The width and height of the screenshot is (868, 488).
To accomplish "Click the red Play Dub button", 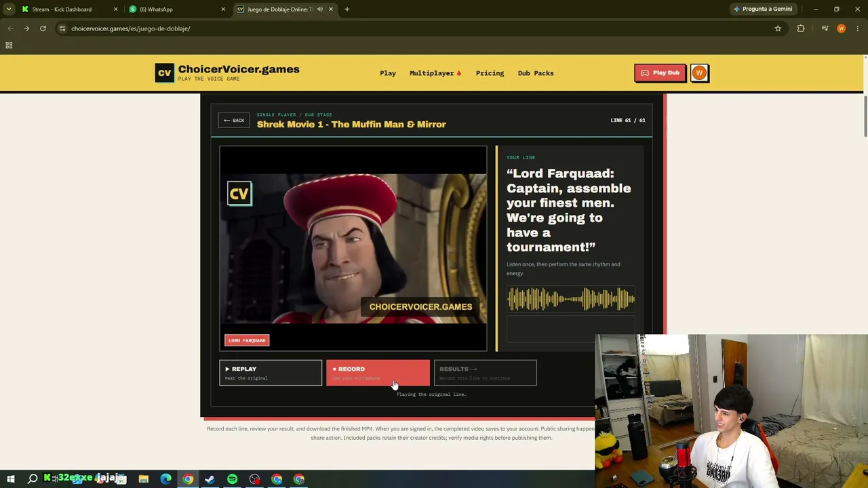I will [660, 73].
